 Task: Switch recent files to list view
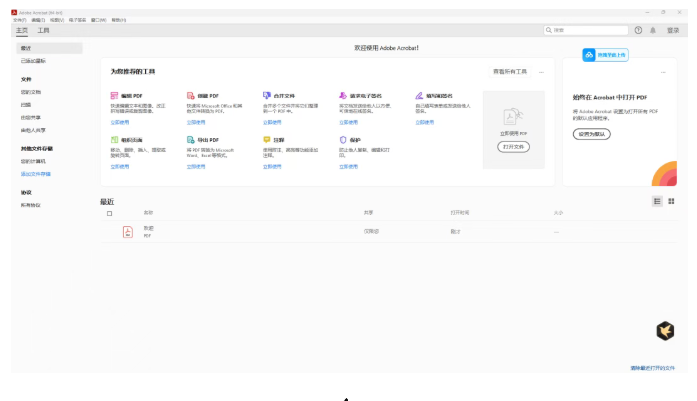click(x=657, y=201)
